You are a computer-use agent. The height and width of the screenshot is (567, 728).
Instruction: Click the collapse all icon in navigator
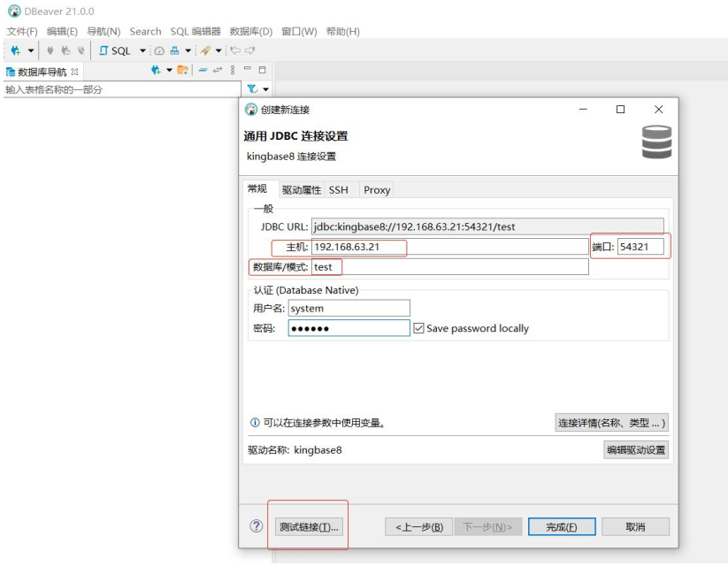(x=203, y=70)
